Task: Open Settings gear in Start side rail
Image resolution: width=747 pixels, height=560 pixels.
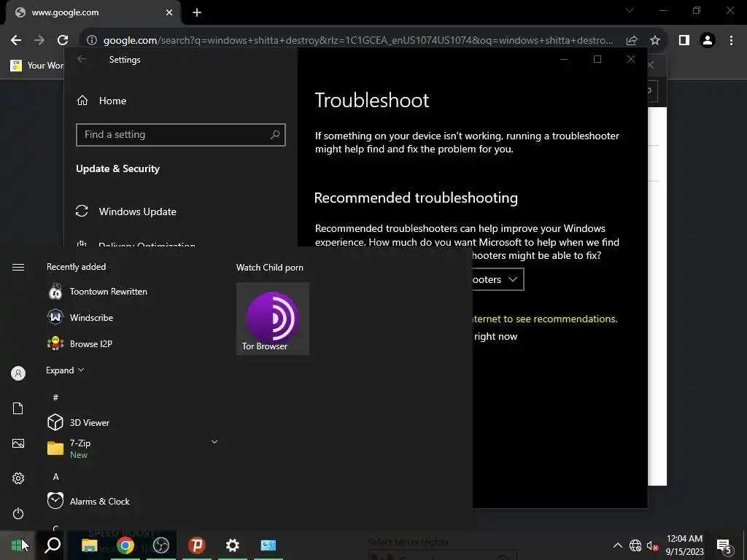Action: point(18,478)
